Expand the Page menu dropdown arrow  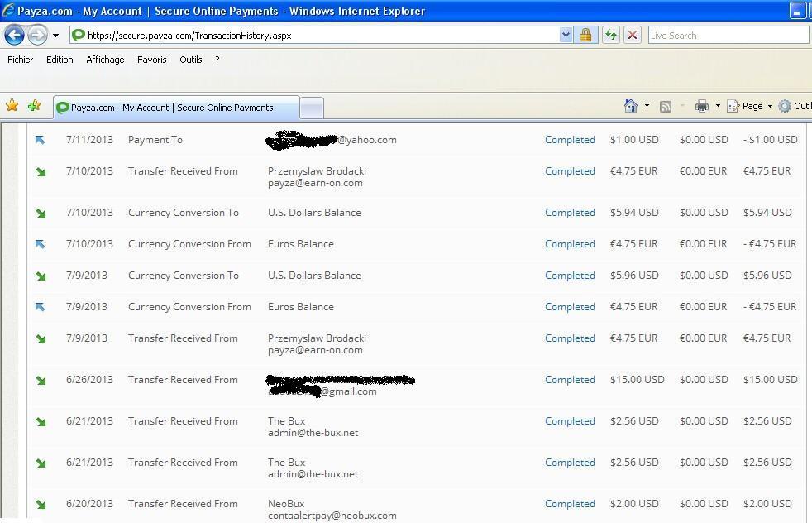click(770, 106)
